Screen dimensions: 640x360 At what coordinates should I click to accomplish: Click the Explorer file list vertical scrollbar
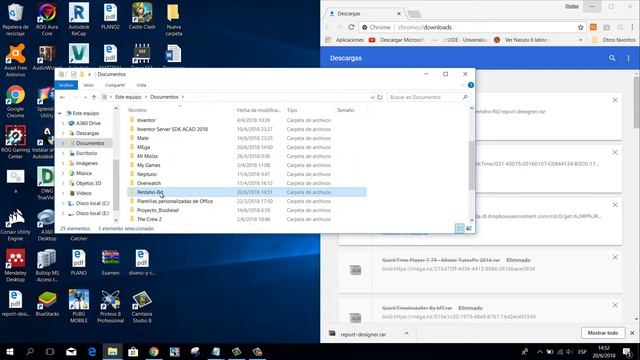pyautogui.click(x=471, y=165)
